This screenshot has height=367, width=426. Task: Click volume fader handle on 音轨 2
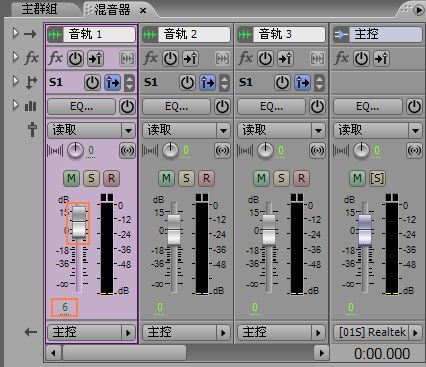pos(174,230)
